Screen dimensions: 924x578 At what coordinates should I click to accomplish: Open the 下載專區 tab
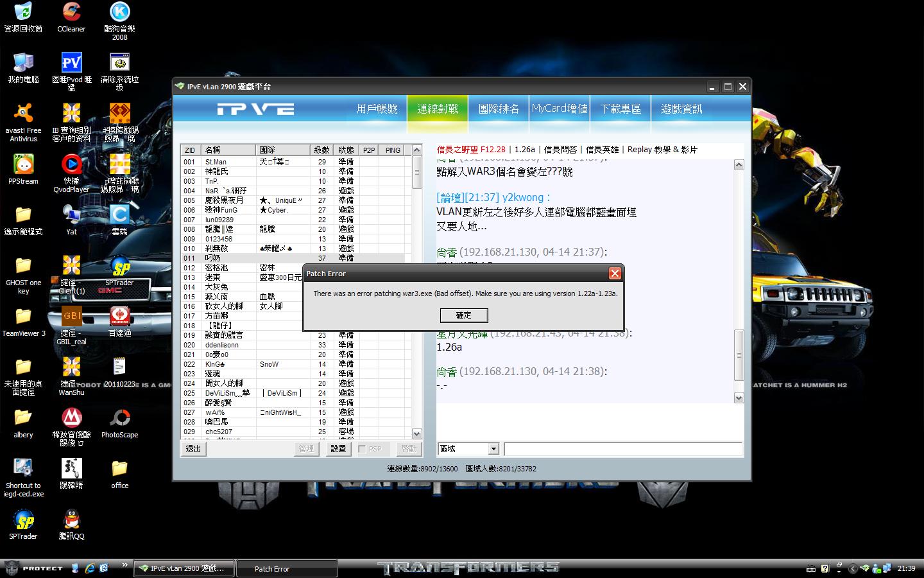coord(620,109)
